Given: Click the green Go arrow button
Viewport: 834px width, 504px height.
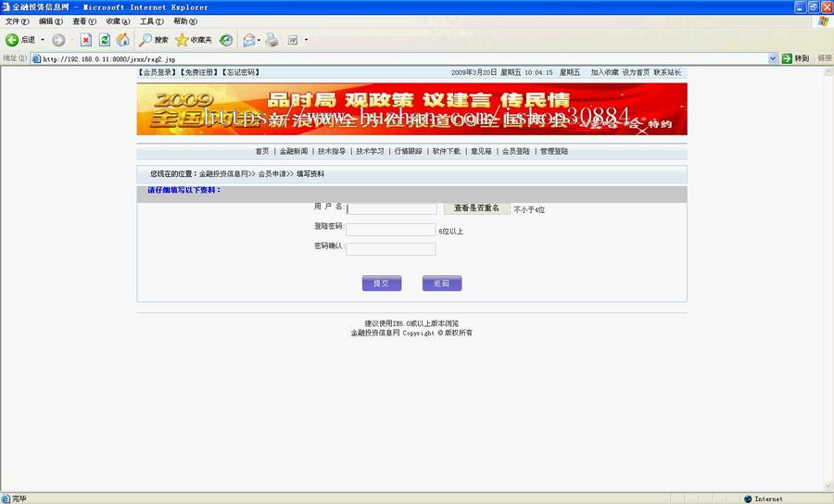Looking at the screenshot, I should [787, 58].
